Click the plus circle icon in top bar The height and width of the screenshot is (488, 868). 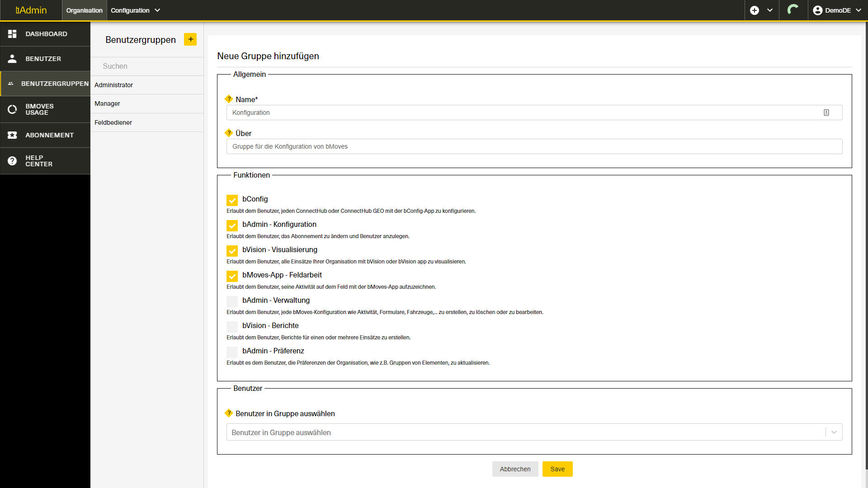pos(755,10)
